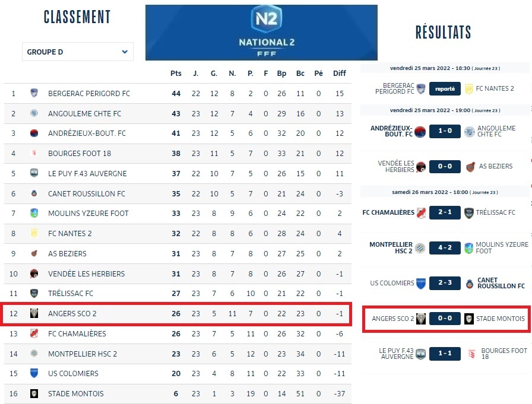Click the Pts column header
The height and width of the screenshot is (404, 532).
(x=176, y=74)
